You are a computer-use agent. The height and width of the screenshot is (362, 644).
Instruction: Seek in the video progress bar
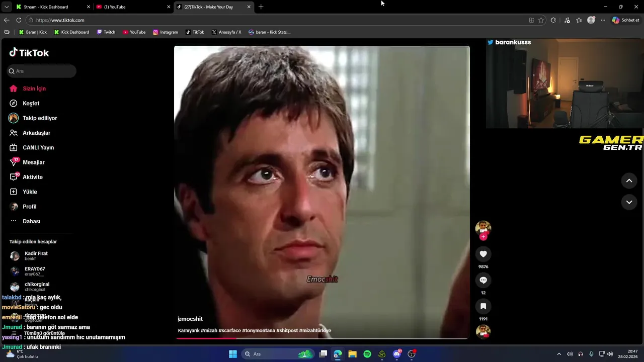click(x=322, y=338)
